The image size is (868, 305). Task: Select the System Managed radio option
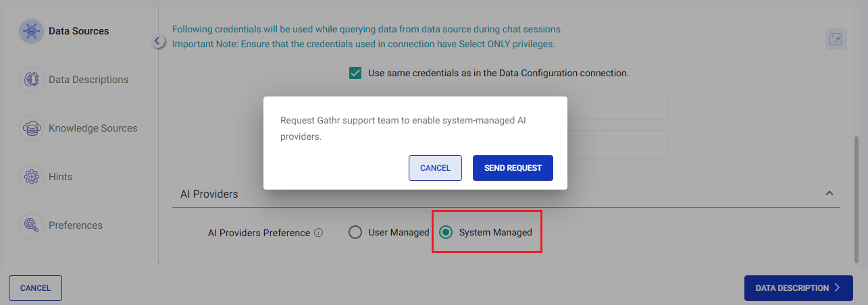pyautogui.click(x=446, y=232)
